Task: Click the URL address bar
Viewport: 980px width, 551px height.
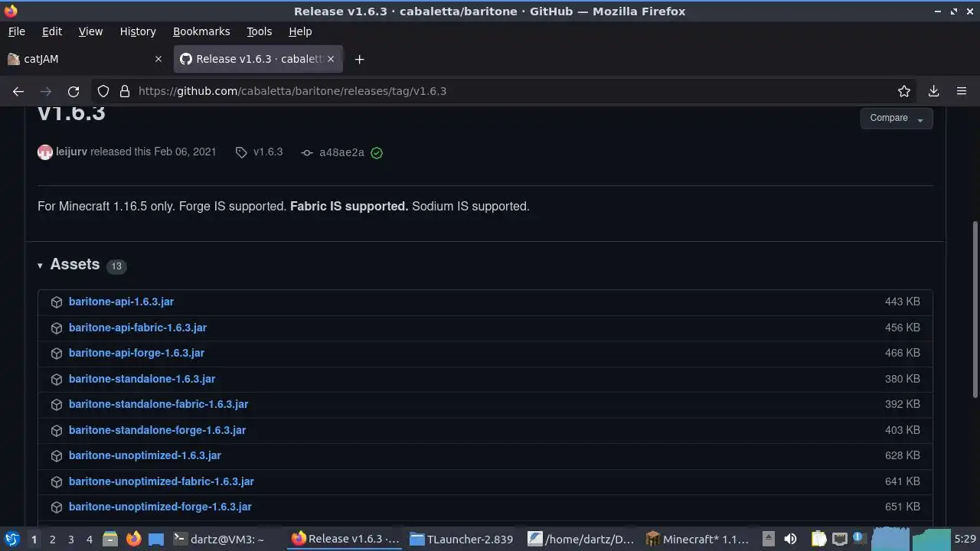Action: (x=505, y=91)
